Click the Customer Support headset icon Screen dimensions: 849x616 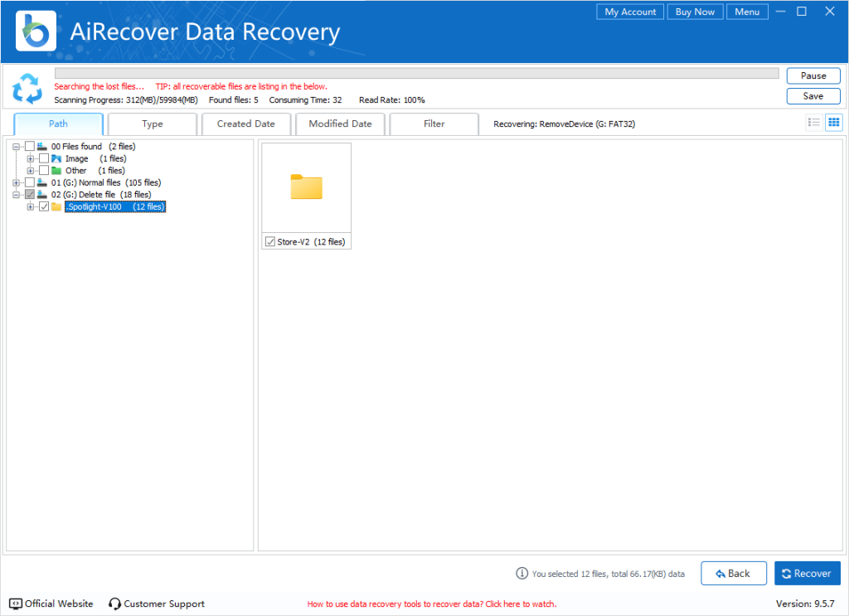click(114, 604)
